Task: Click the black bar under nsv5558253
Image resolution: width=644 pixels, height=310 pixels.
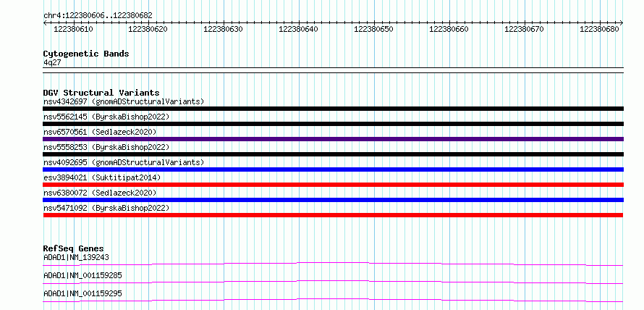Action: (x=333, y=154)
